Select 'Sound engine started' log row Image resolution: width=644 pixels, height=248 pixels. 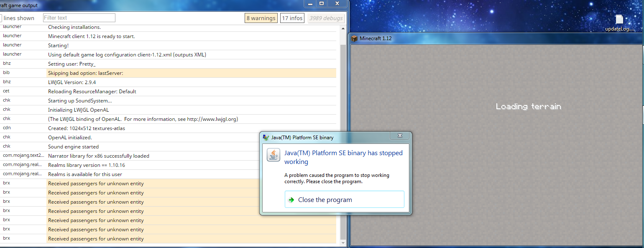pos(168,147)
